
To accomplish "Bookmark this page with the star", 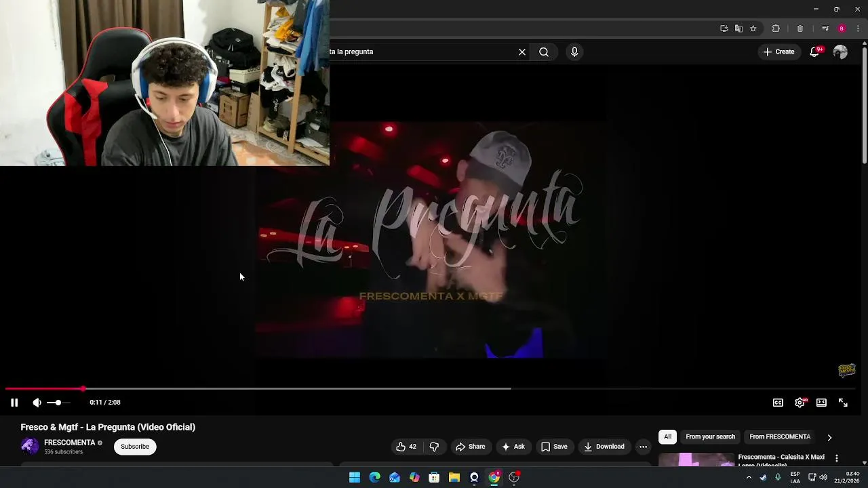I will [x=753, y=28].
